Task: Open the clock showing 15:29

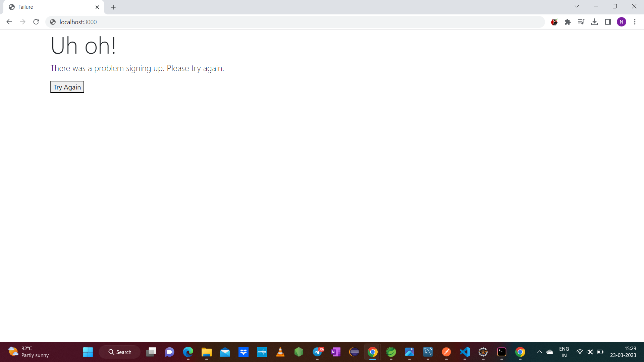Action: tap(623, 352)
